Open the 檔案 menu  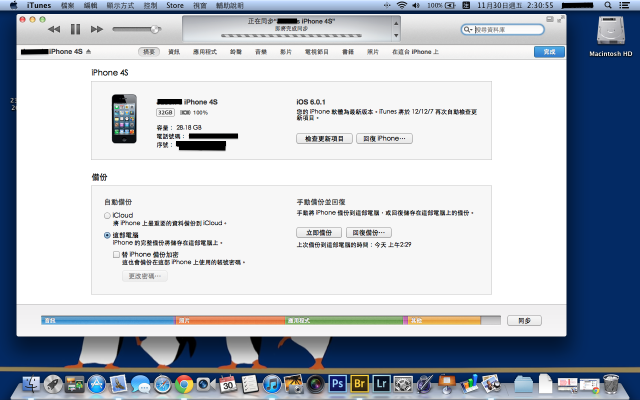pyautogui.click(x=67, y=5)
